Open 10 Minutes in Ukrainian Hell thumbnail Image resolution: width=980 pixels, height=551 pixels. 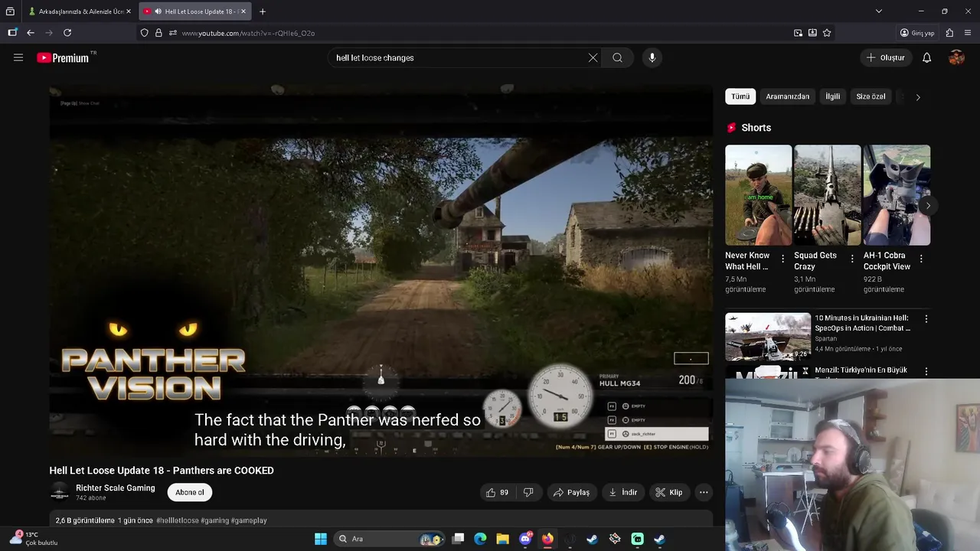click(x=768, y=337)
